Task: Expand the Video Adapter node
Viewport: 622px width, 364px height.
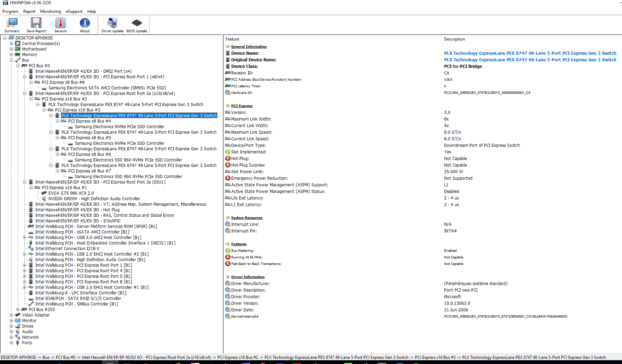Action: [11, 315]
